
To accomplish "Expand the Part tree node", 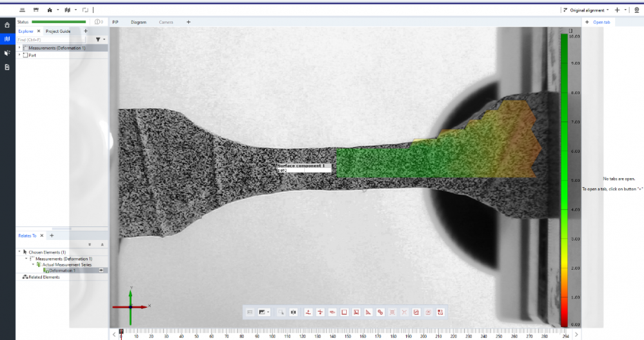I will [x=19, y=55].
